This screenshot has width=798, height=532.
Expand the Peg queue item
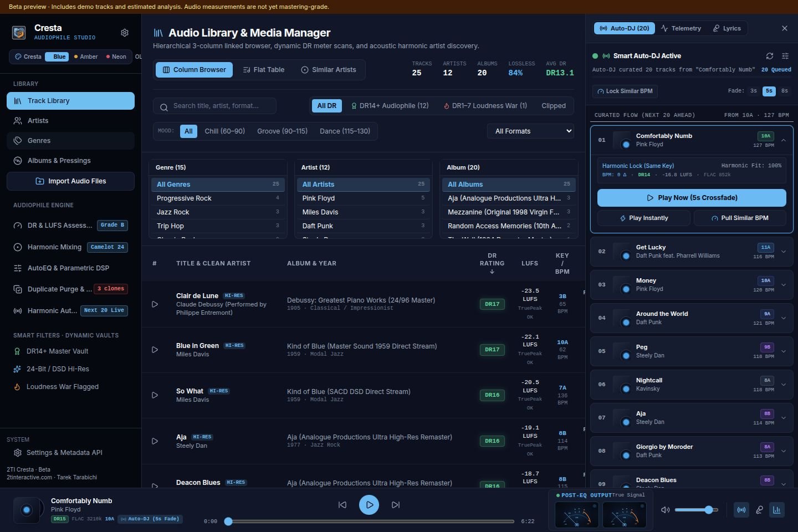[784, 351]
